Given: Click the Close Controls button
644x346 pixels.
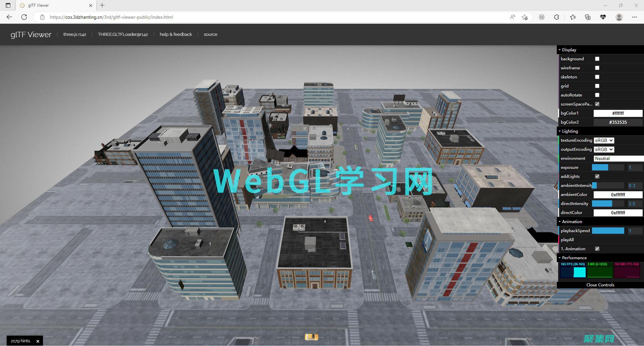Looking at the screenshot, I should click(x=600, y=285).
